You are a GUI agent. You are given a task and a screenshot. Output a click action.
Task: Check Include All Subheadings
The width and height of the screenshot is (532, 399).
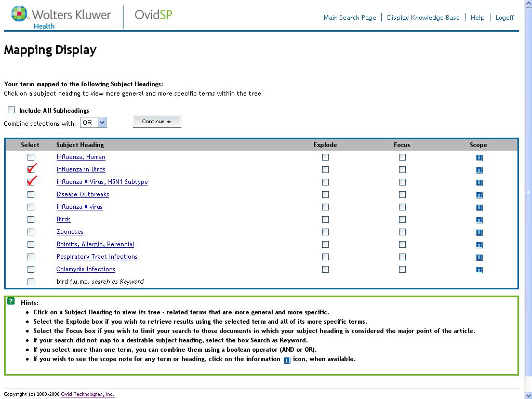point(11,110)
